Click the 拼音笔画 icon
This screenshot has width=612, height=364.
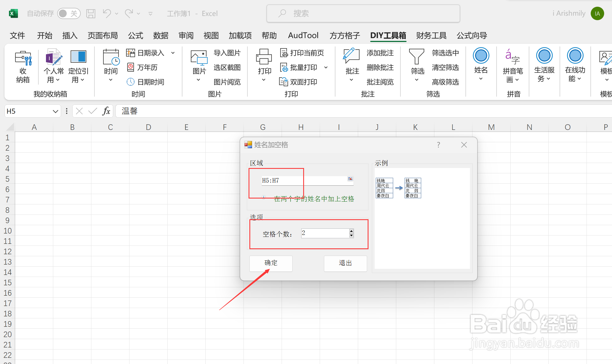coord(513,56)
